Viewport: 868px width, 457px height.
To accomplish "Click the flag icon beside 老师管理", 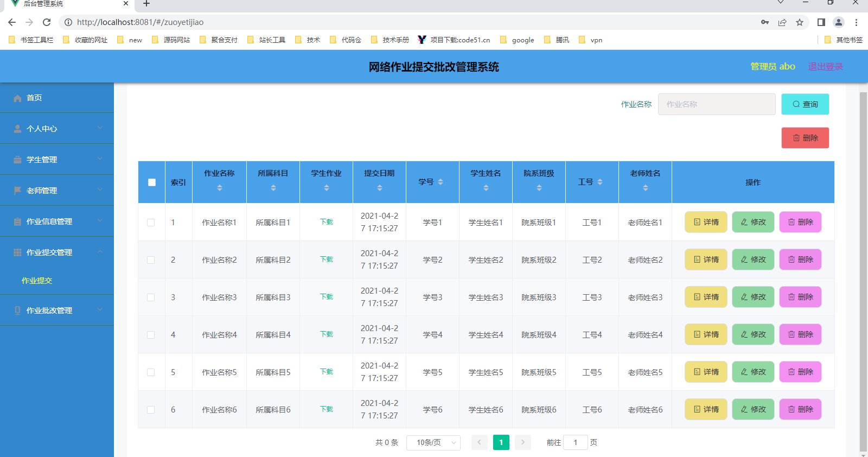I will coord(17,191).
